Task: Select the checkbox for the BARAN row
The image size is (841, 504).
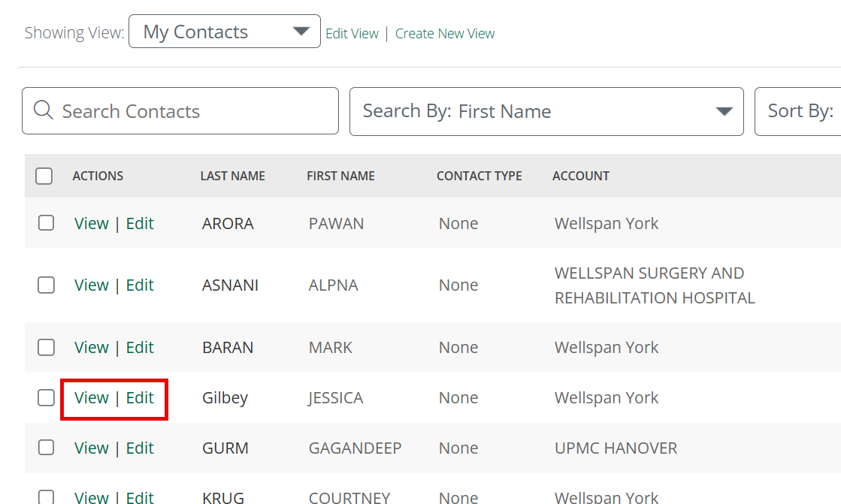Action: tap(46, 347)
